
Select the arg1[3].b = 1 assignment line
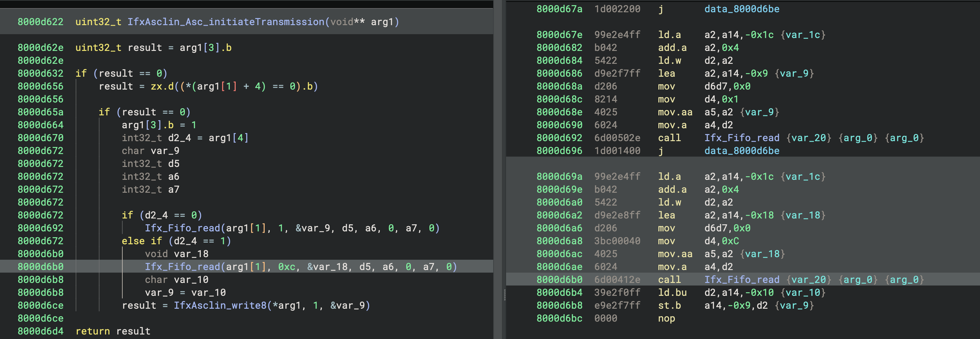coord(159,125)
